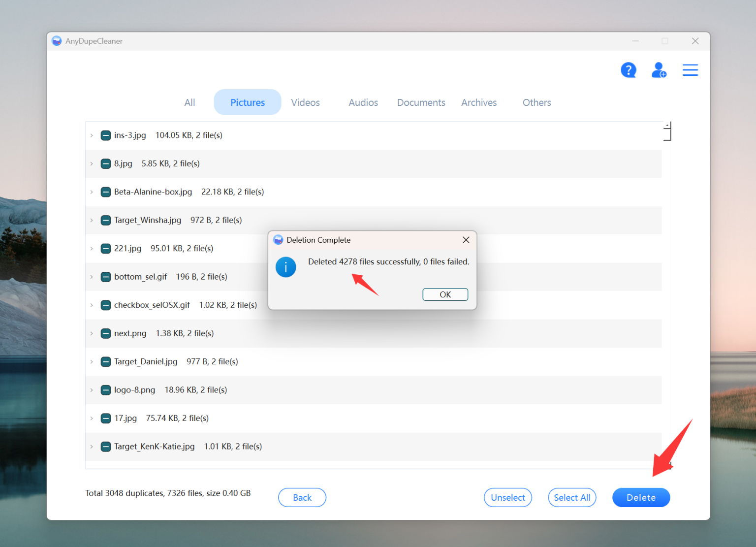Click the add account icon
This screenshot has height=547, width=756.
(659, 70)
